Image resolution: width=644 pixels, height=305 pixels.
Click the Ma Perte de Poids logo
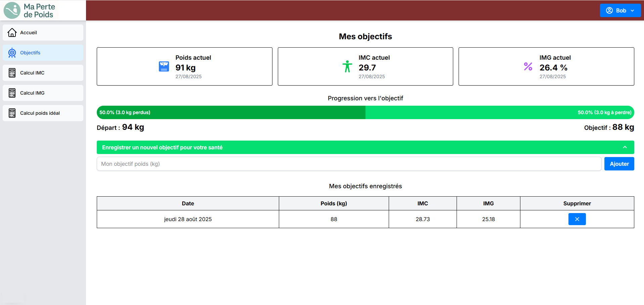tap(30, 10)
